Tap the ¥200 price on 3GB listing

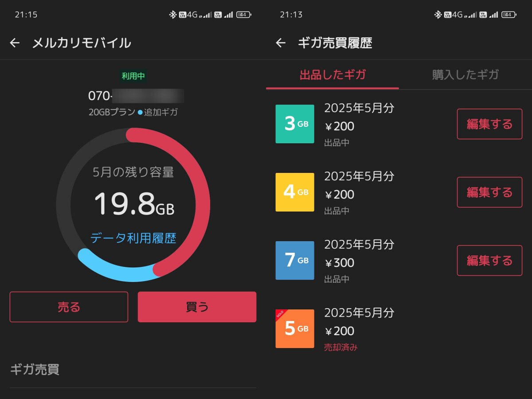click(340, 126)
